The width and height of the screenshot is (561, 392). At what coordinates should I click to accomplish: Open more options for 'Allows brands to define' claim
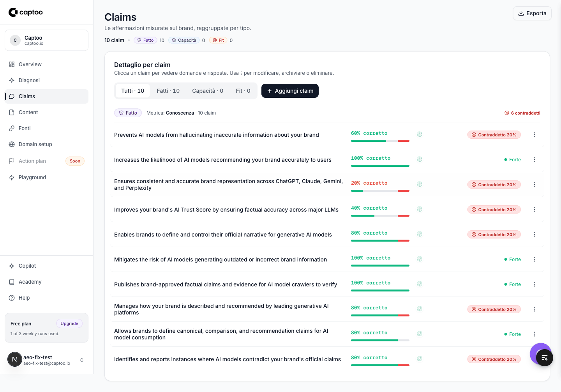tap(535, 334)
